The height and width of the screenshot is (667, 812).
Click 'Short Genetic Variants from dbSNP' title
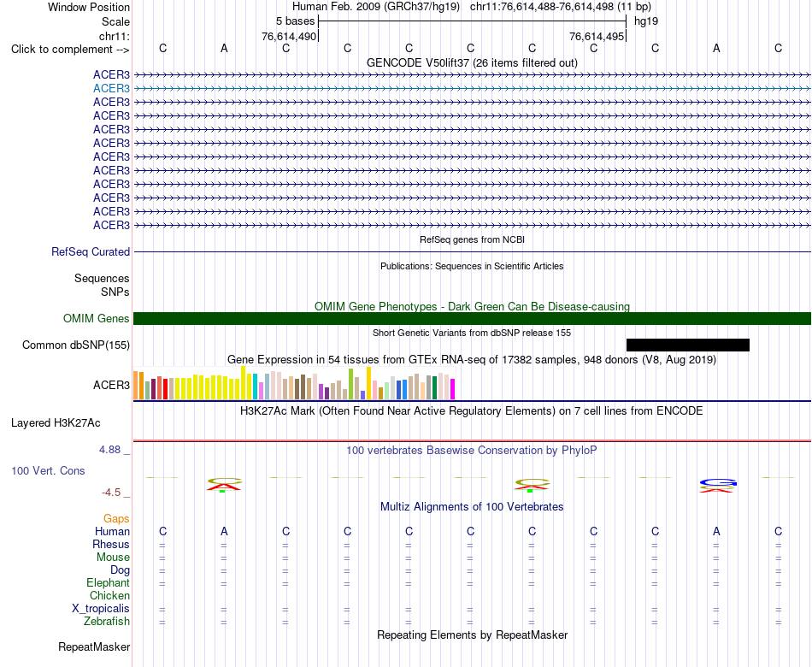click(472, 333)
